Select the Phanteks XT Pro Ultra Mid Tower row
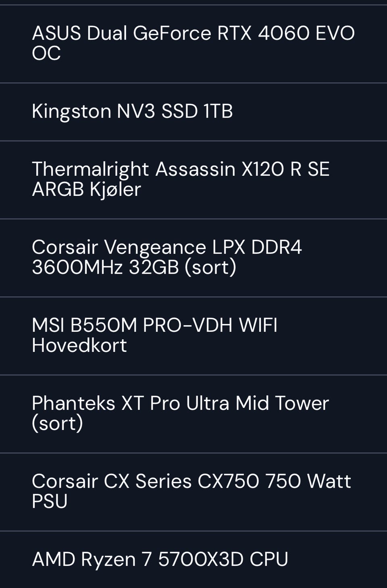 coord(193,414)
